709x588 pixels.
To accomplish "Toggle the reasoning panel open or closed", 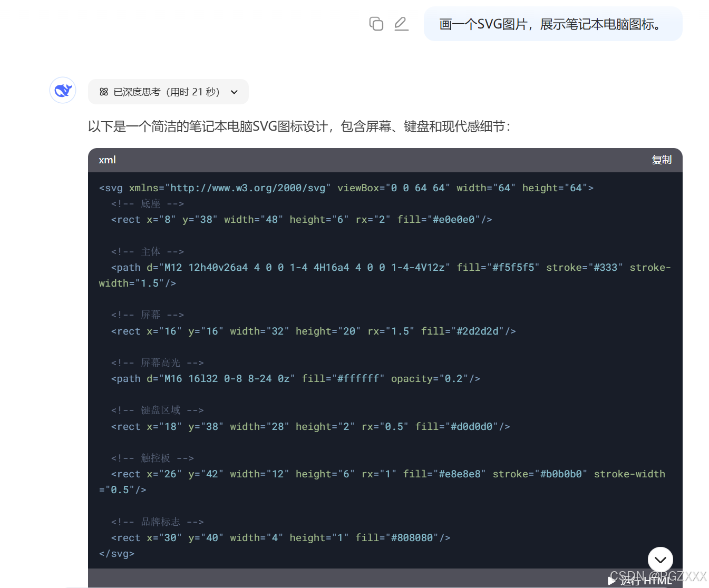I will click(168, 91).
